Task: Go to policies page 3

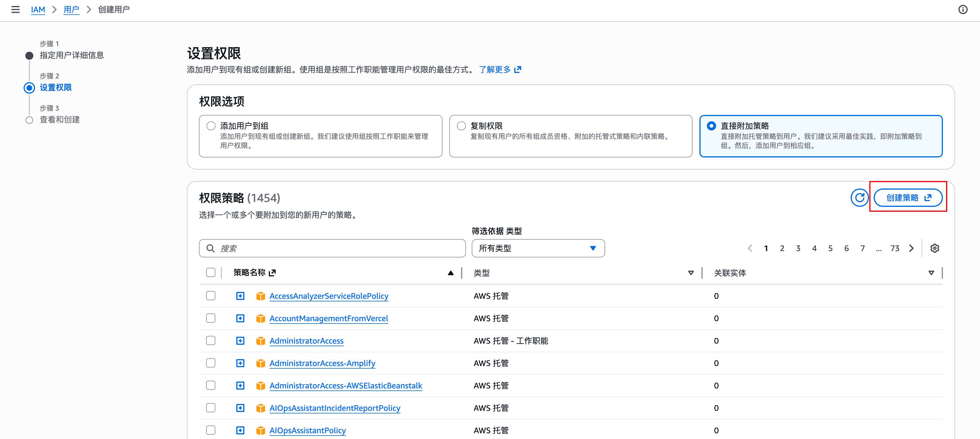Action: (798, 248)
